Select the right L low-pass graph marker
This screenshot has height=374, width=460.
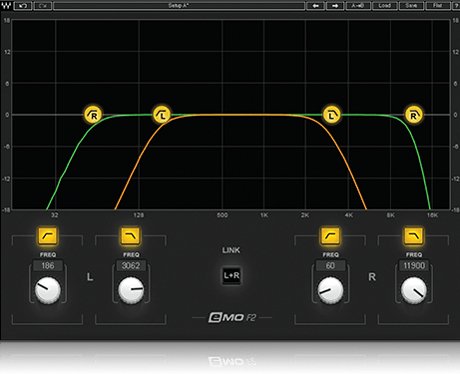coord(332,115)
